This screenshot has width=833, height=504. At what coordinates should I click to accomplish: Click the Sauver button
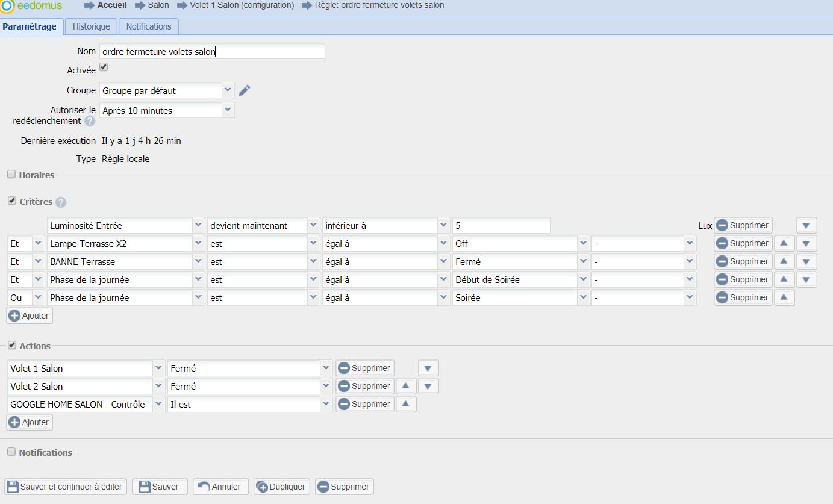(x=160, y=487)
